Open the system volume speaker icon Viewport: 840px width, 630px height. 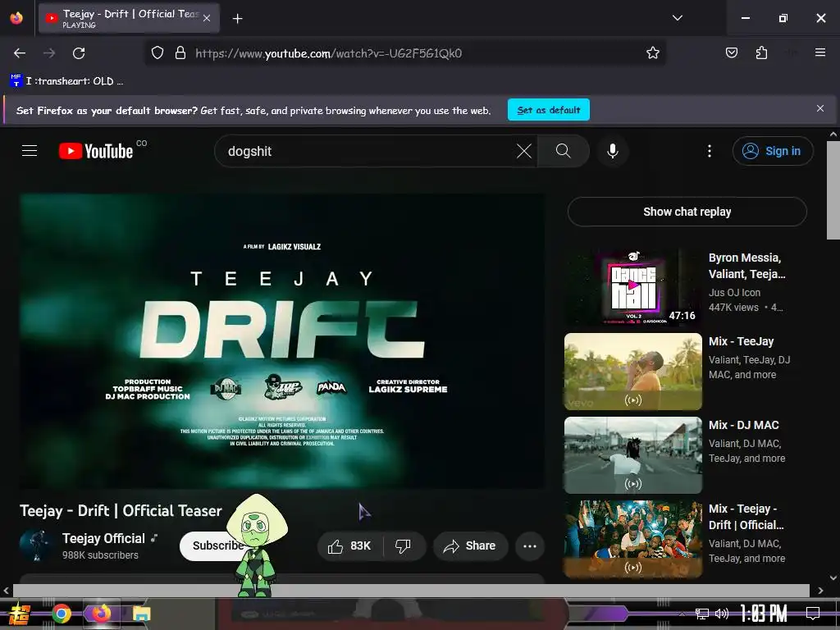pyautogui.click(x=722, y=614)
